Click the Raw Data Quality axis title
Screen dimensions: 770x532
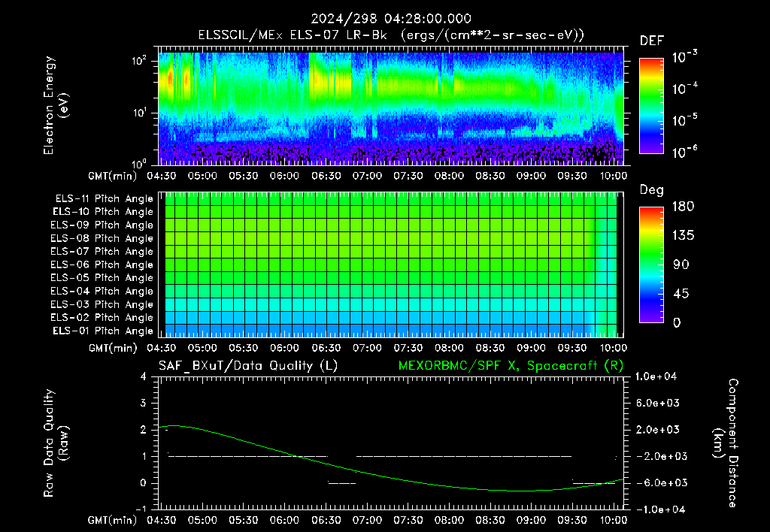tap(56, 443)
